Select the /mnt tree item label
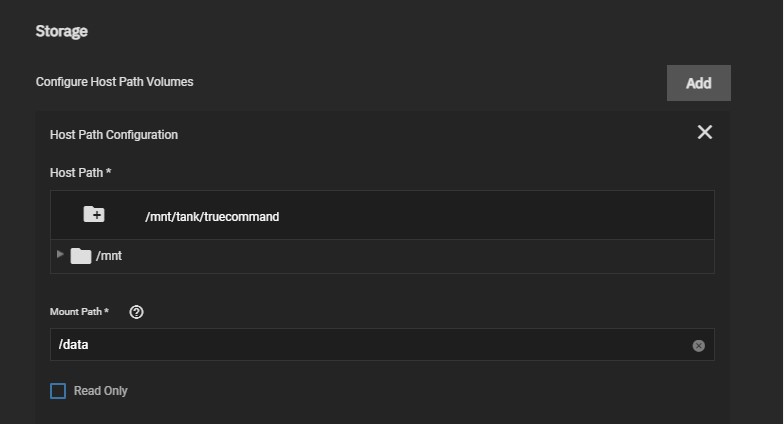Screen dimensions: 784x424 pyautogui.click(x=108, y=256)
